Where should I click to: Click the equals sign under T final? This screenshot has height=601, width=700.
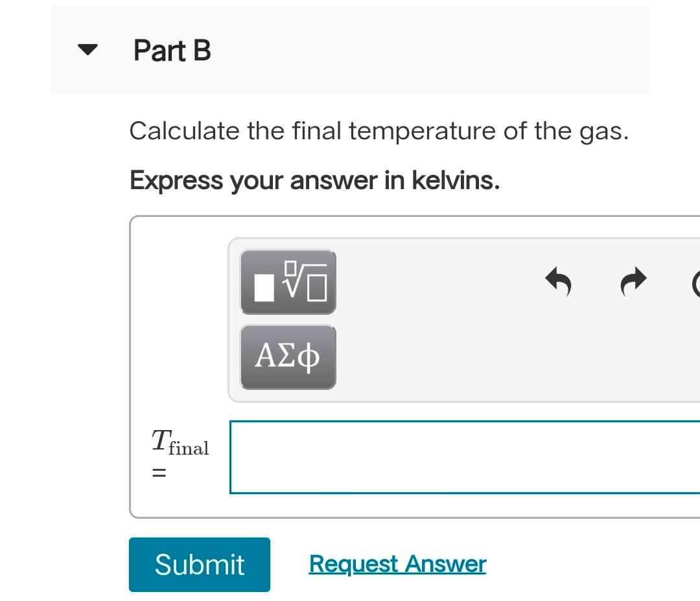(x=159, y=473)
